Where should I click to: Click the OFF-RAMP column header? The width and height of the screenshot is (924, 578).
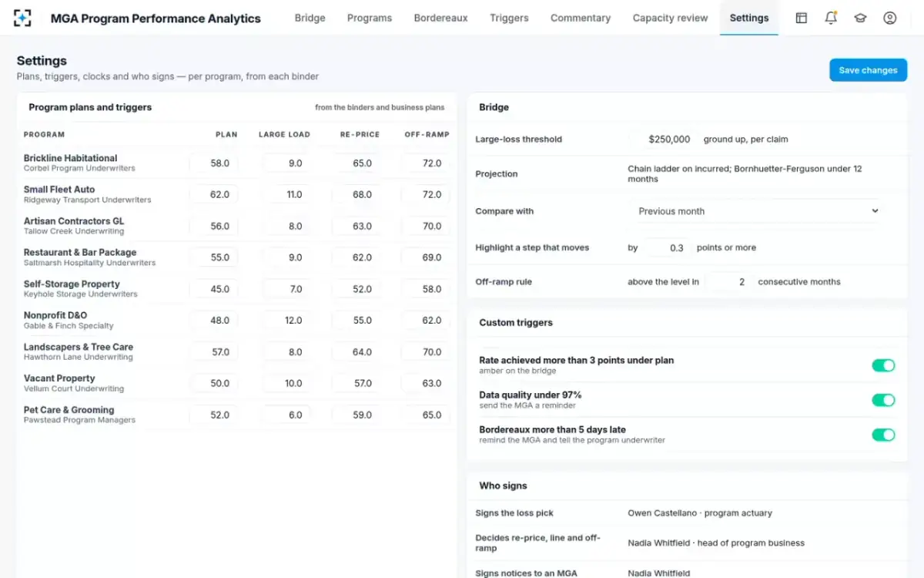(x=427, y=135)
